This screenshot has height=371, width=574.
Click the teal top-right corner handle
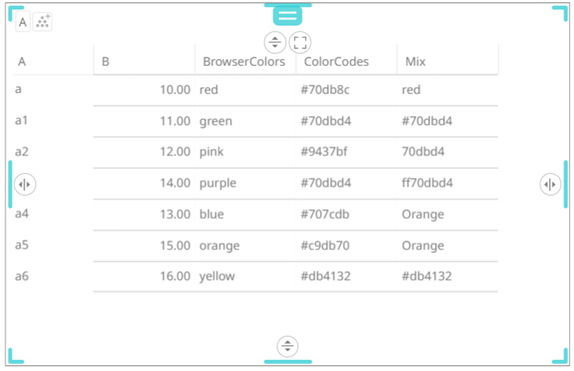560,13
